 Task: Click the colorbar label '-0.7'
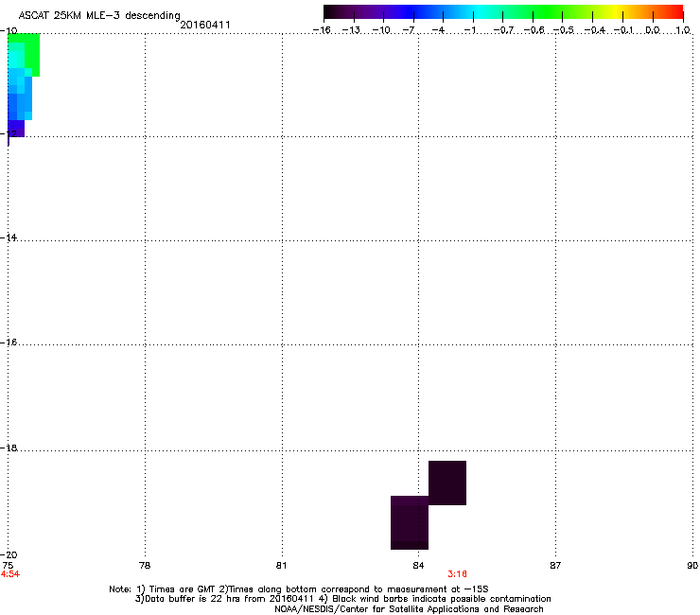(x=502, y=30)
